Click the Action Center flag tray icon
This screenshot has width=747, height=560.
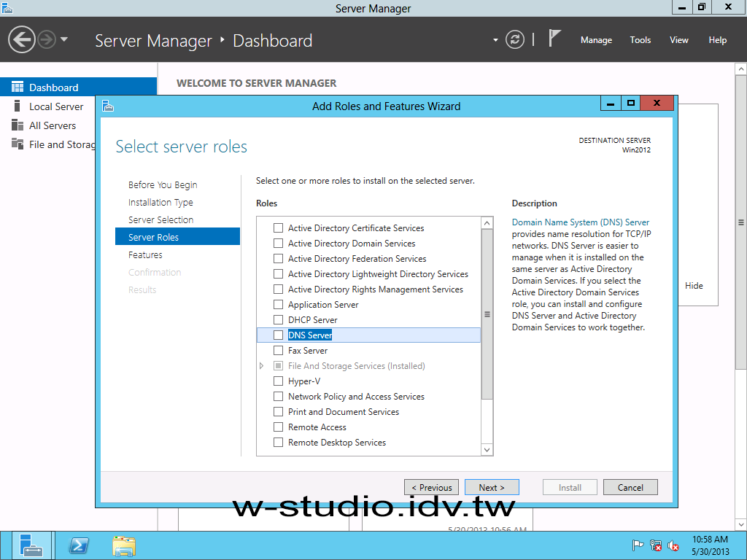[638, 545]
